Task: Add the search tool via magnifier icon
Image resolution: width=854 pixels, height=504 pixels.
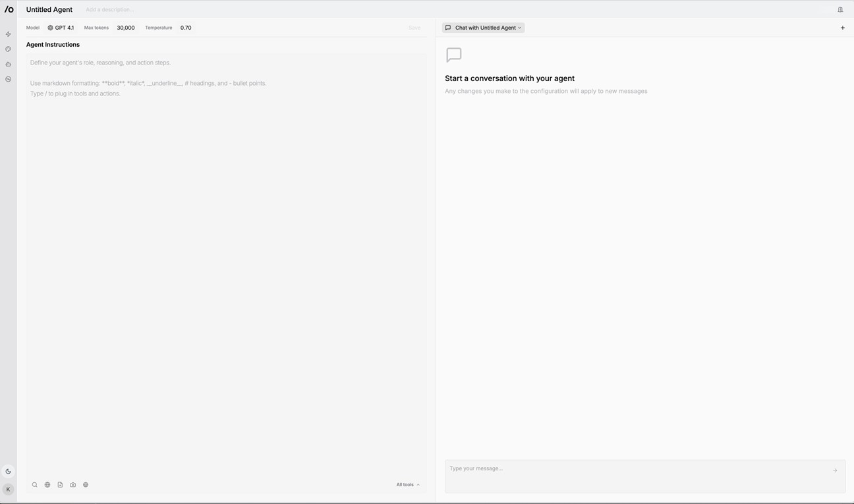Action: pos(35,485)
